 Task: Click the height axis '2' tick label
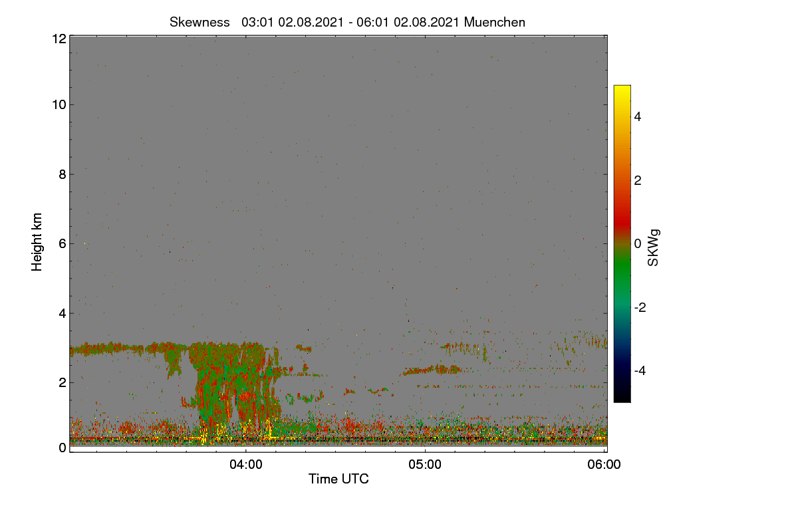coord(63,382)
